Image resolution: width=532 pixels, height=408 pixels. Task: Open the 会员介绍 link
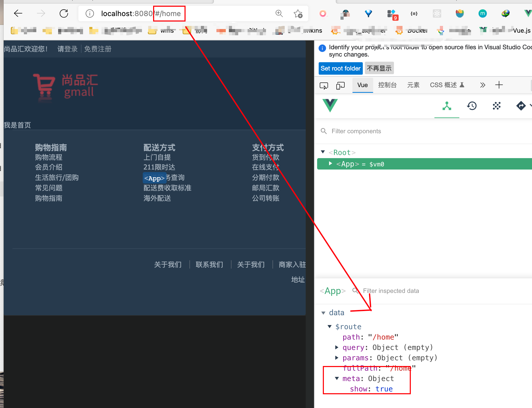(49, 167)
